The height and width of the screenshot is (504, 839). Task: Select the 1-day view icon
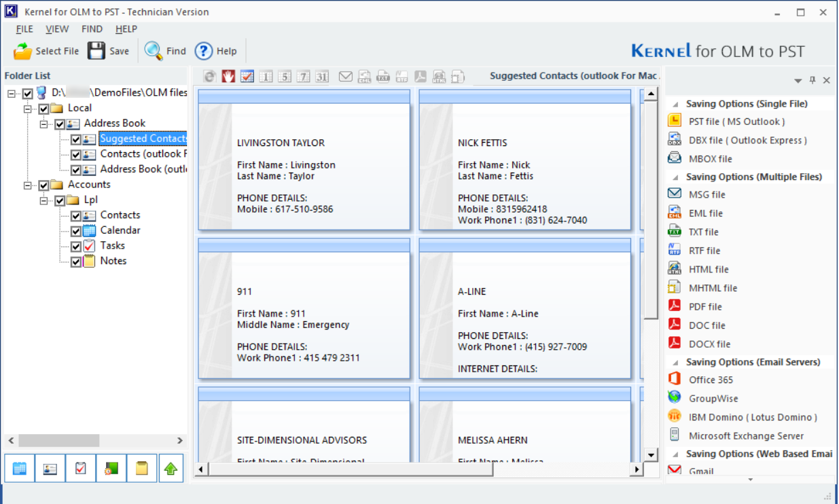pyautogui.click(x=266, y=77)
